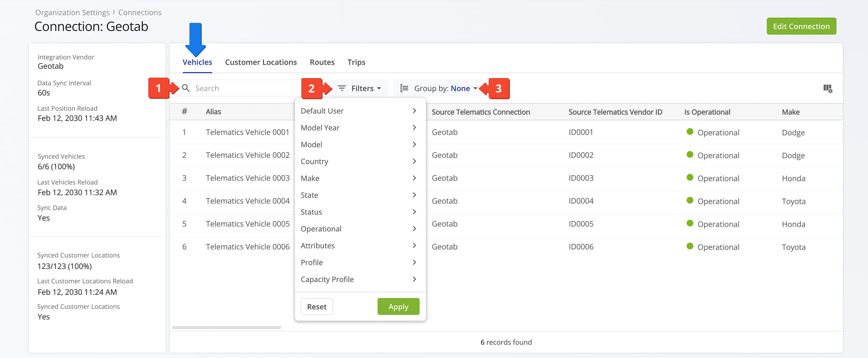The image size is (868, 358).
Task: Open the Capacity Profile filter submenu
Action: (360, 279)
